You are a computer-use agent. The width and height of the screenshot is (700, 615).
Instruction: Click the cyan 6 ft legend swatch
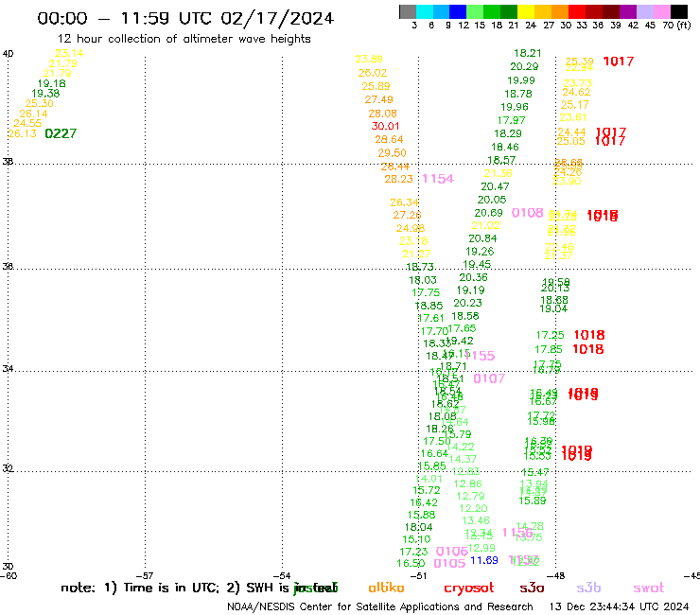point(425,11)
